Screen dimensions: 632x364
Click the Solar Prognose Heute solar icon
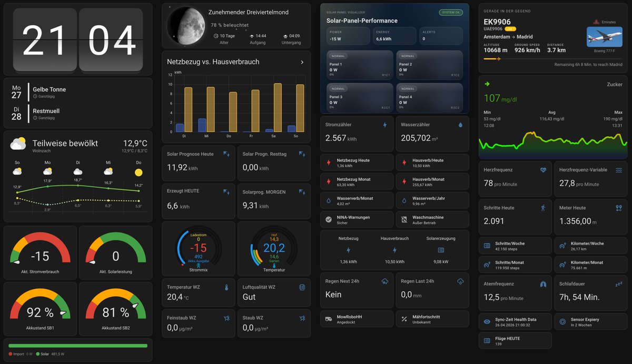pyautogui.click(x=226, y=154)
